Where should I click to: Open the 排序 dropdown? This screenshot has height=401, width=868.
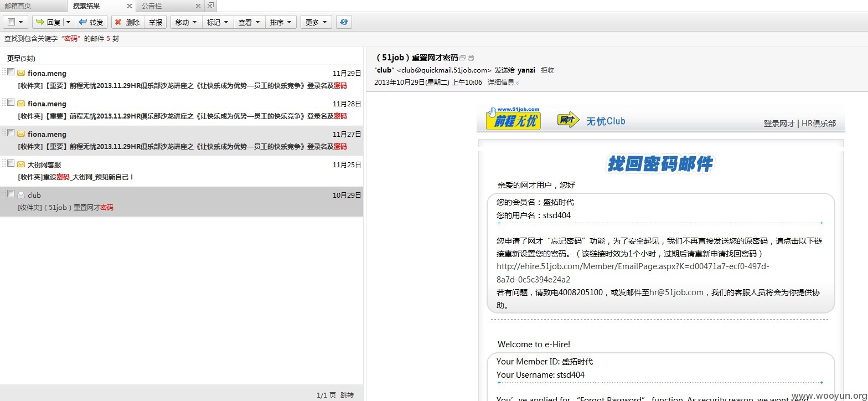280,22
